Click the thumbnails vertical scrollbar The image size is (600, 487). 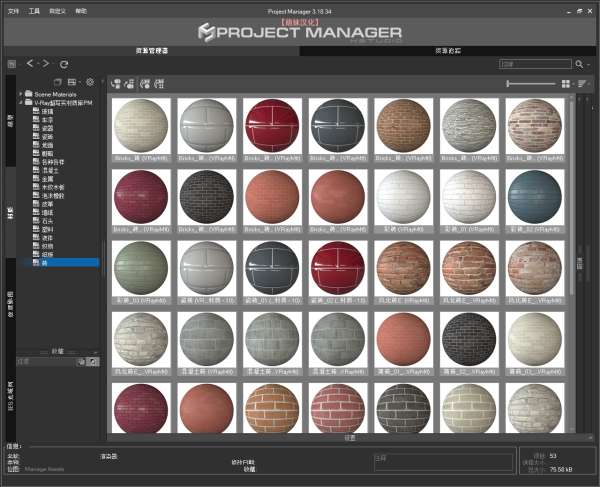[x=572, y=195]
